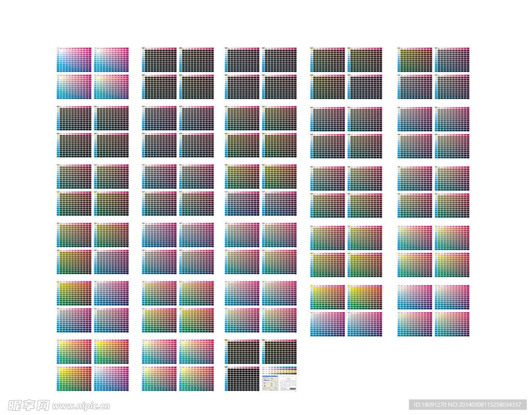Open the yellow-green chart in the bottom-left corner

click(x=74, y=378)
